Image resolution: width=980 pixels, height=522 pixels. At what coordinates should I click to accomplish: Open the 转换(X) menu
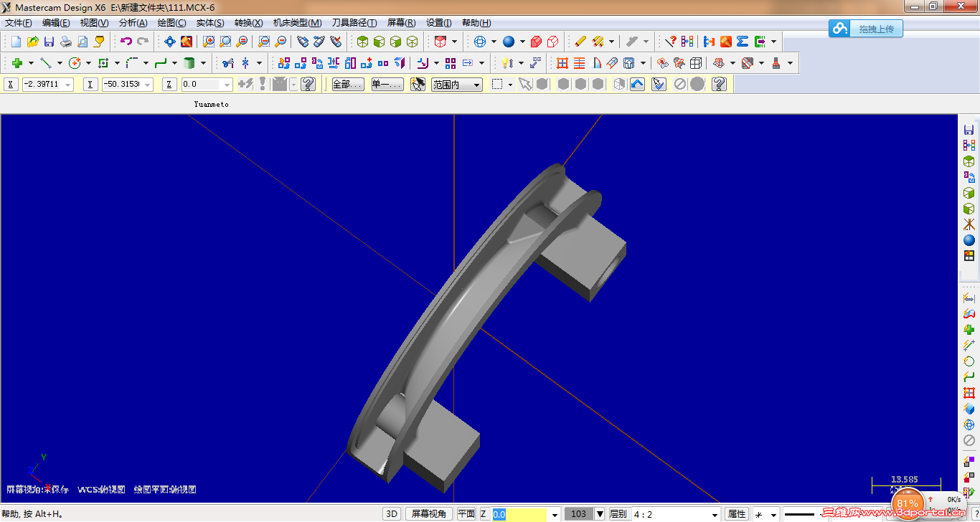[x=248, y=23]
